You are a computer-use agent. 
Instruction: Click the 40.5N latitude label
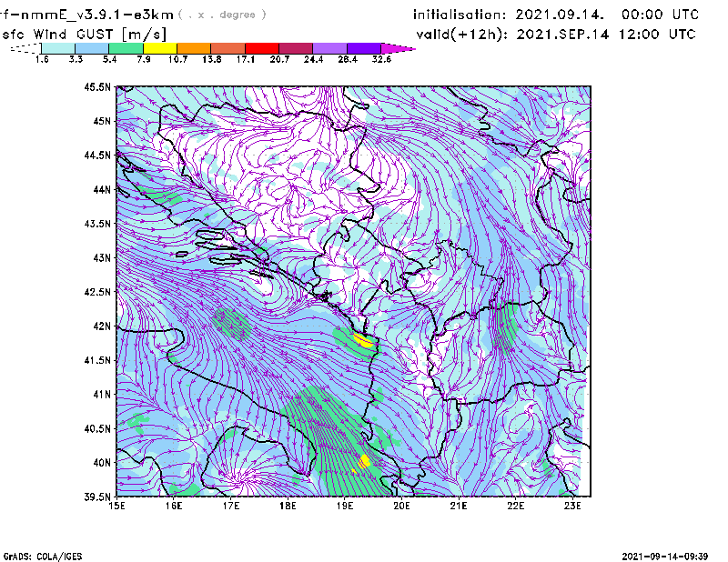tap(97, 428)
